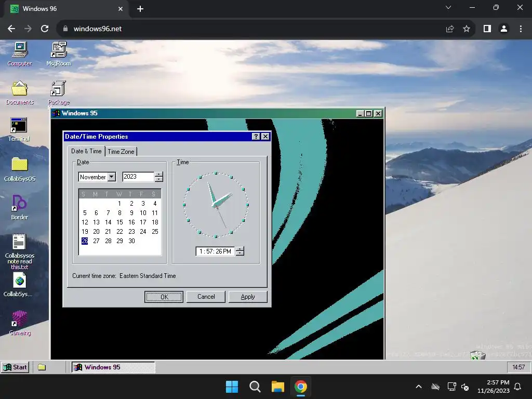The height and width of the screenshot is (399, 532).
Task: Go back in Chrome
Action: tap(11, 29)
